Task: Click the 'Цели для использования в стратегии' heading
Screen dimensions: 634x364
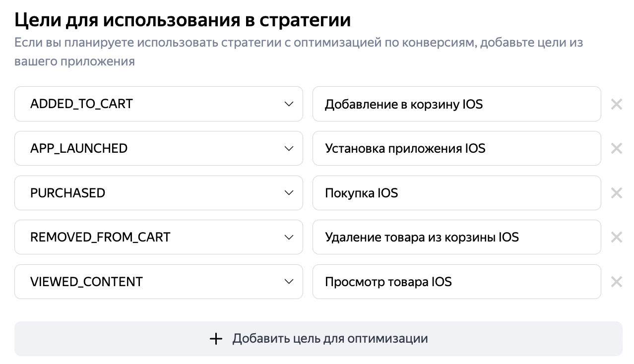Action: (x=183, y=20)
